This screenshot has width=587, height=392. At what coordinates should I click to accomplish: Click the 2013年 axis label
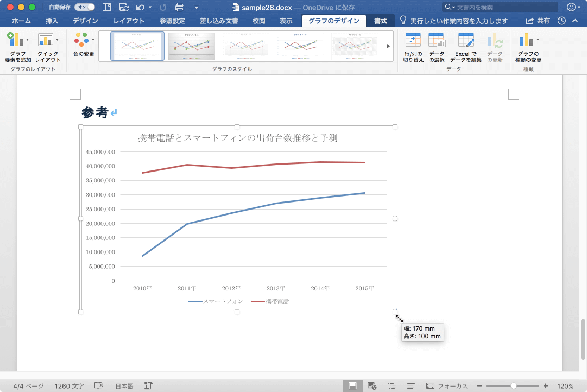275,288
